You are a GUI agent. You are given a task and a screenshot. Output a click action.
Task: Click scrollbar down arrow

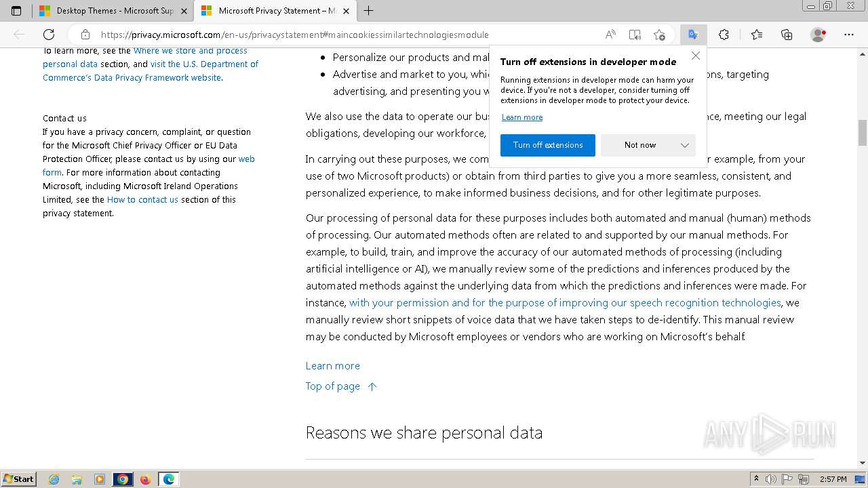click(863, 463)
